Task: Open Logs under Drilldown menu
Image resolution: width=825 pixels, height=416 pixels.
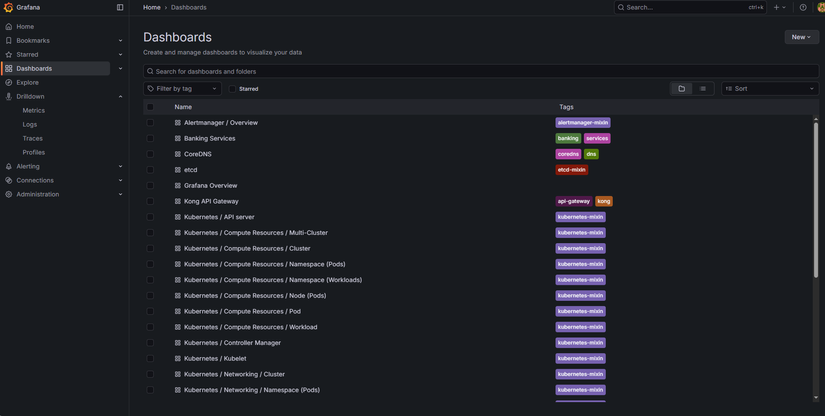Action: coord(30,124)
